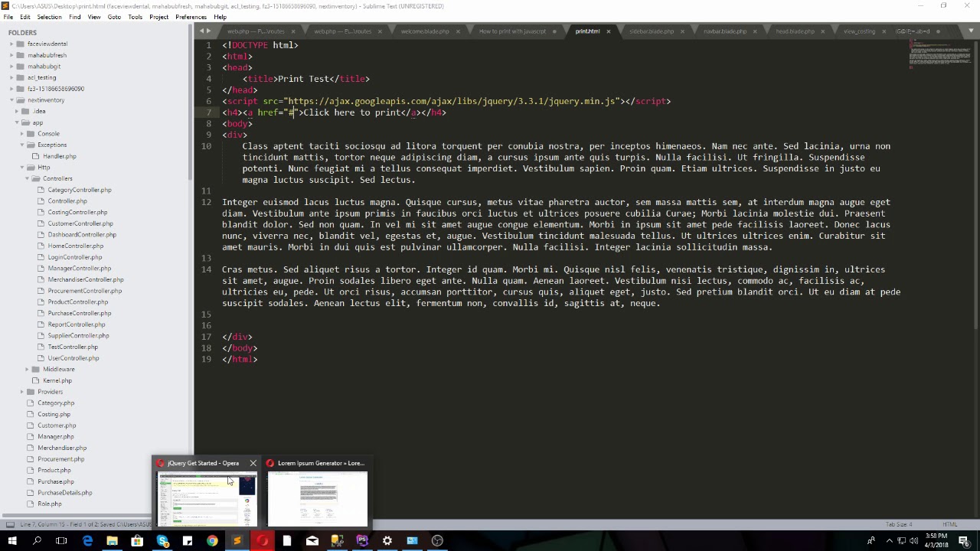Open the Goto menu
The image size is (980, 551).
(114, 17)
